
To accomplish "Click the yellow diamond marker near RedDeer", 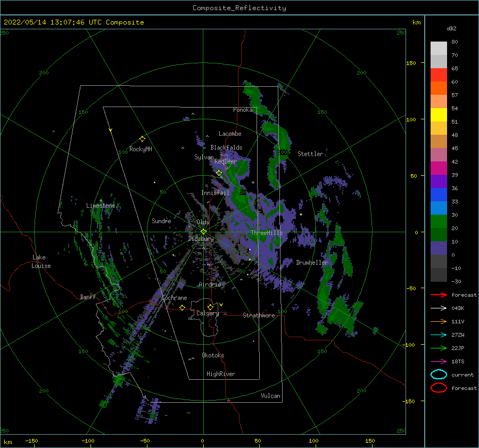I will point(219,173).
